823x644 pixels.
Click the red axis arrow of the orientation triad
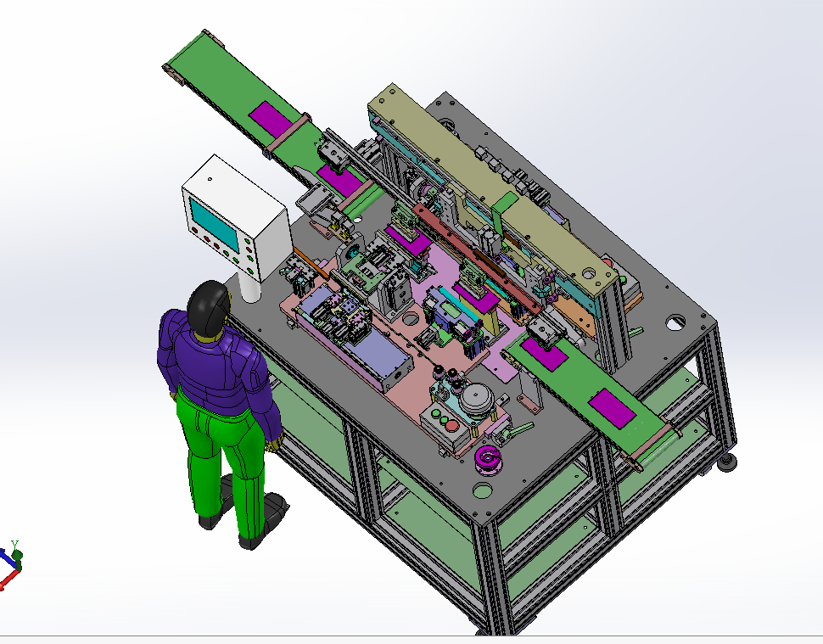[8, 580]
